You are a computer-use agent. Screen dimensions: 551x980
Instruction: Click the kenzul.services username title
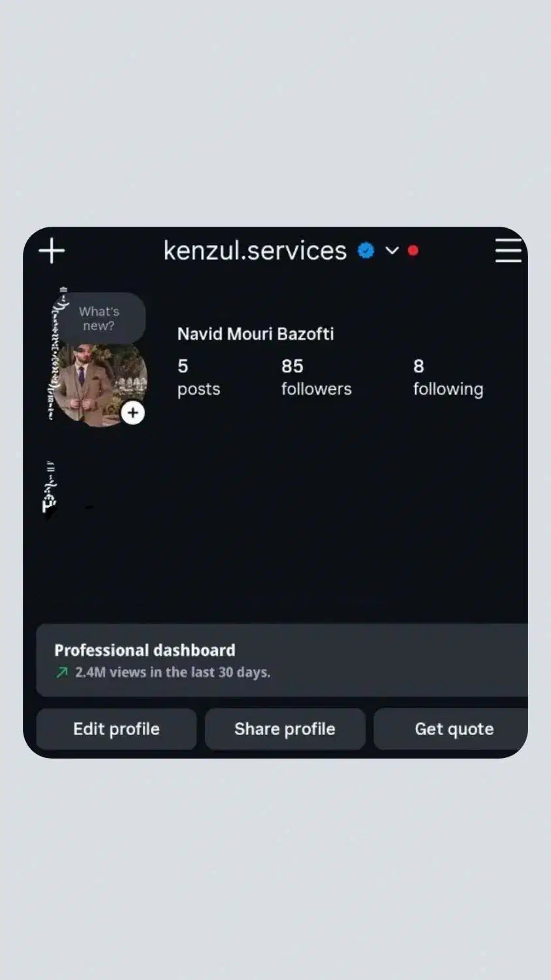(x=255, y=251)
